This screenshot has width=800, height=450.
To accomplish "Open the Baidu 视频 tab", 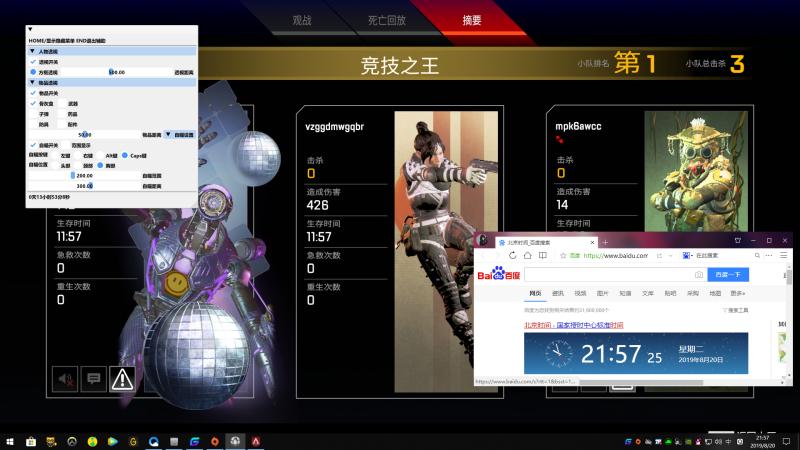I will (580, 293).
